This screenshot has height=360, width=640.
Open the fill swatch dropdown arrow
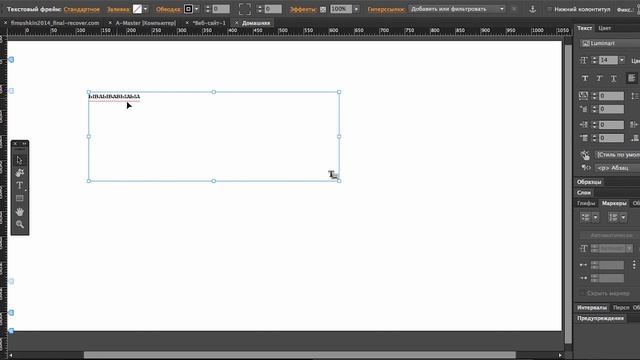pyautogui.click(x=146, y=9)
